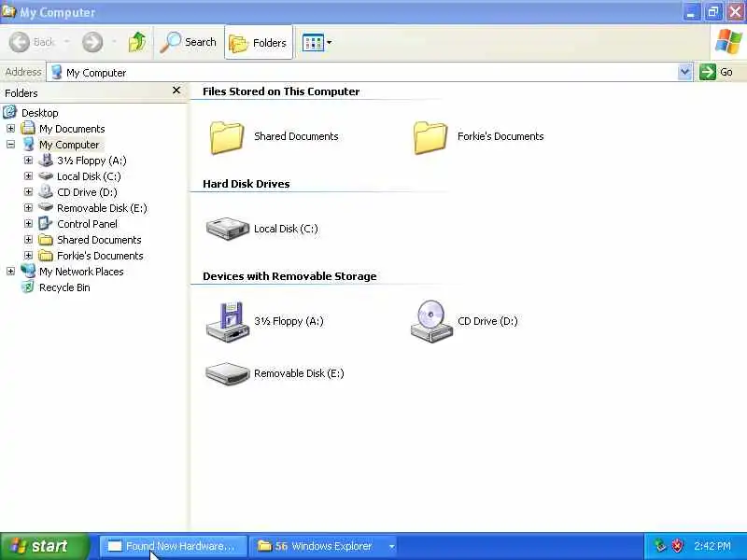Select CD Drive (D:) in main pane
The height and width of the screenshot is (560, 747).
[x=463, y=321]
